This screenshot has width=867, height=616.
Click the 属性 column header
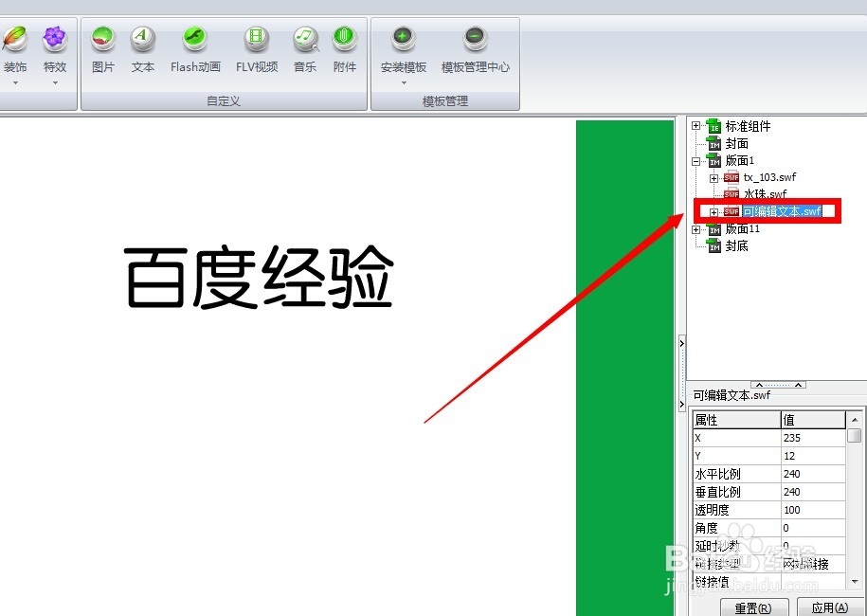(x=736, y=420)
